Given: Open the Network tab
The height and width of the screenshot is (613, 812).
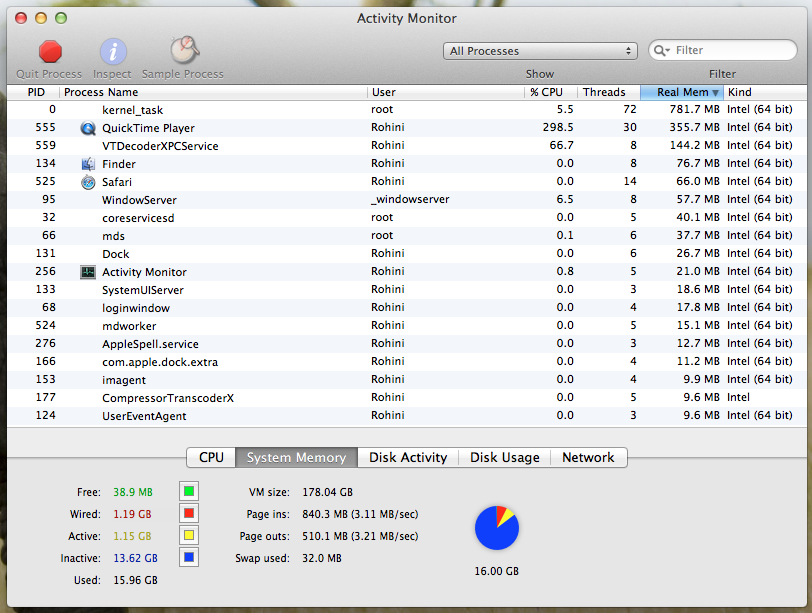Looking at the screenshot, I should pyautogui.click(x=588, y=458).
